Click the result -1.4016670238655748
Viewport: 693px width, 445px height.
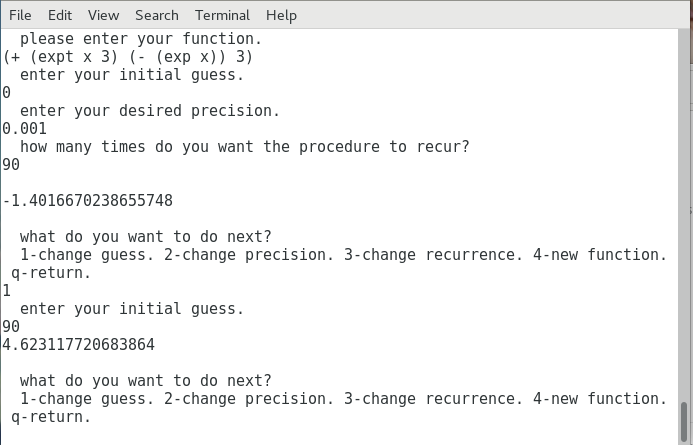pos(88,201)
